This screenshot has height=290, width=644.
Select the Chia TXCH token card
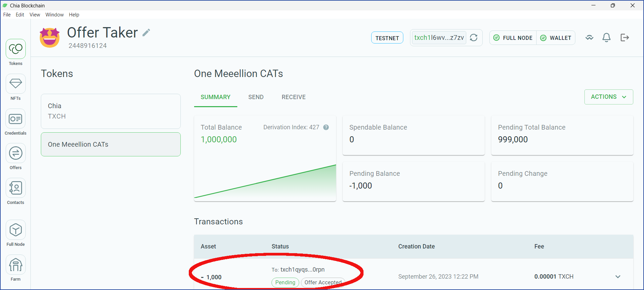click(x=111, y=111)
